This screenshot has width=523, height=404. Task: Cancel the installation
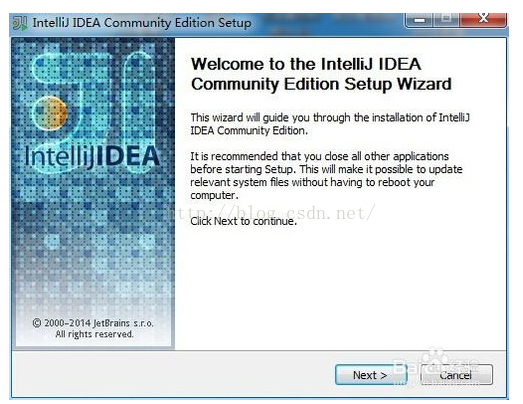coord(456,375)
